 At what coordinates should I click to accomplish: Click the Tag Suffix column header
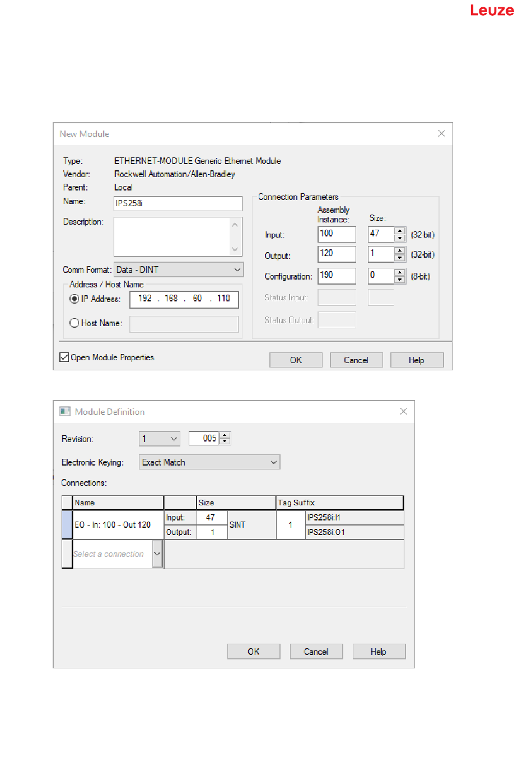pyautogui.click(x=339, y=503)
